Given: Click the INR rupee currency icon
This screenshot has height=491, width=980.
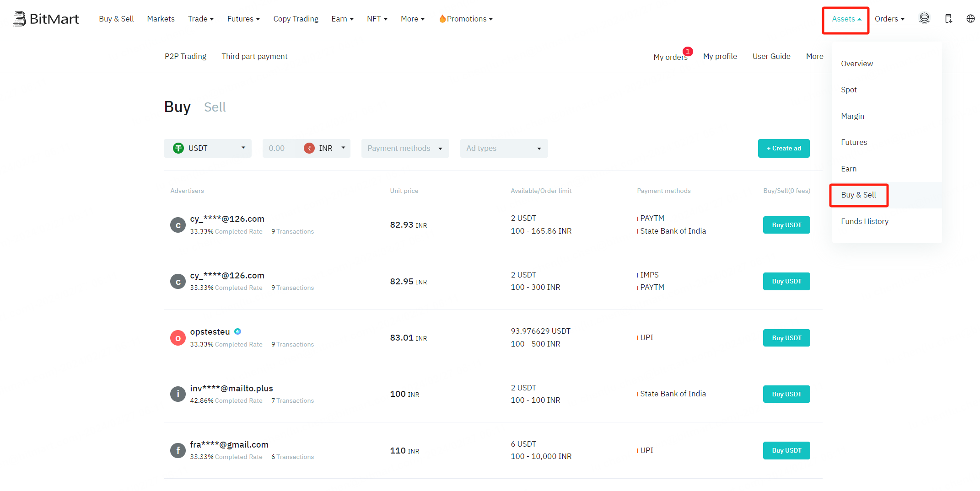Looking at the screenshot, I should [309, 148].
